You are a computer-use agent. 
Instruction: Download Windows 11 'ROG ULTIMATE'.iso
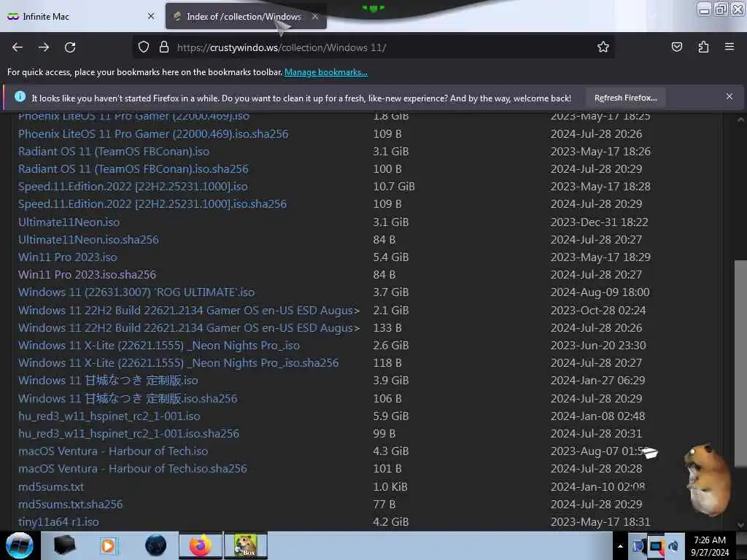coord(136,292)
